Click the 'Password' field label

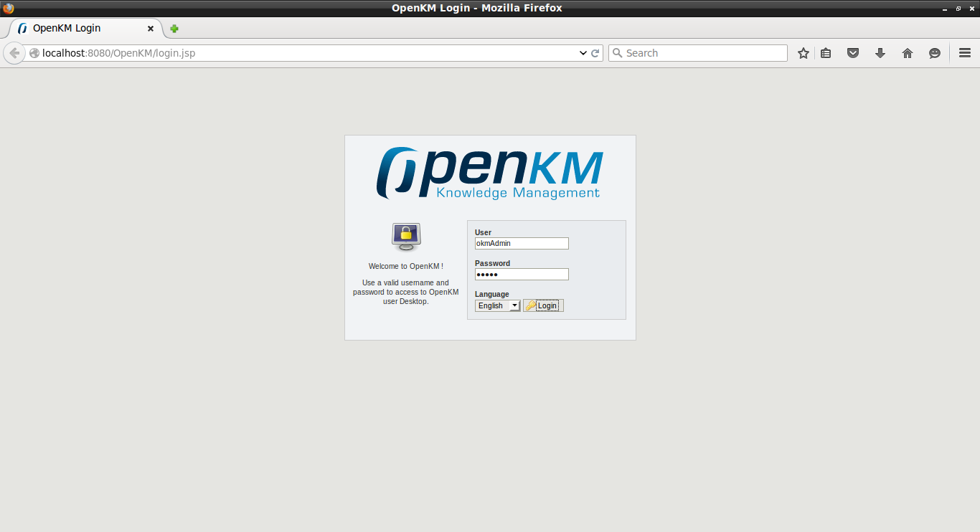(492, 263)
